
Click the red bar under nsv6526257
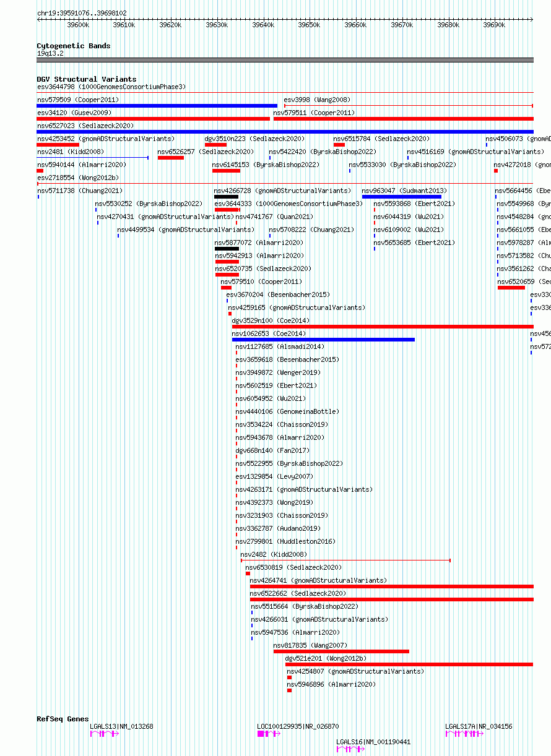click(171, 158)
